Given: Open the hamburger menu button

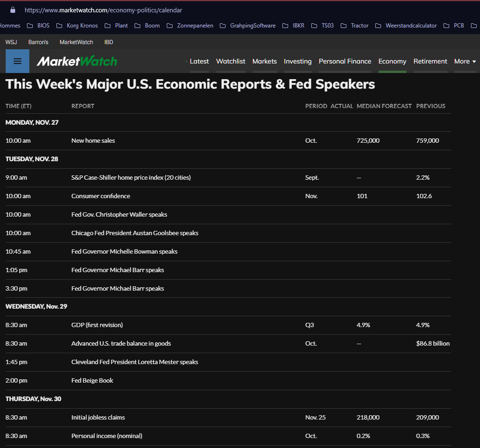Looking at the screenshot, I should 18,61.
